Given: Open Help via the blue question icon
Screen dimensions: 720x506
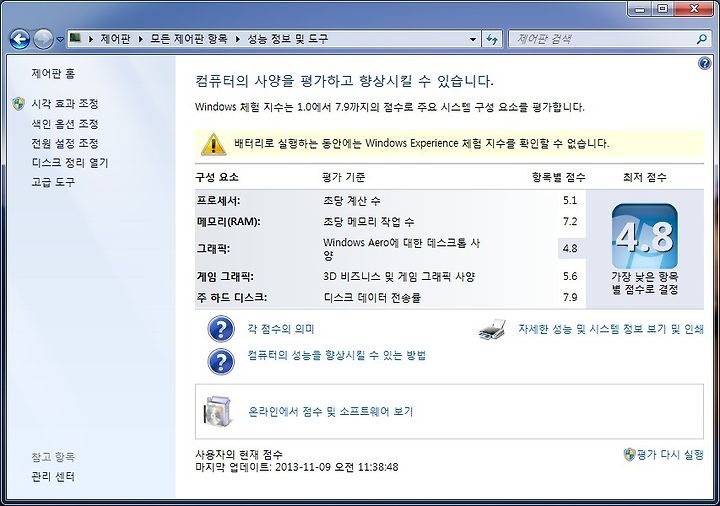Looking at the screenshot, I should tap(704, 63).
